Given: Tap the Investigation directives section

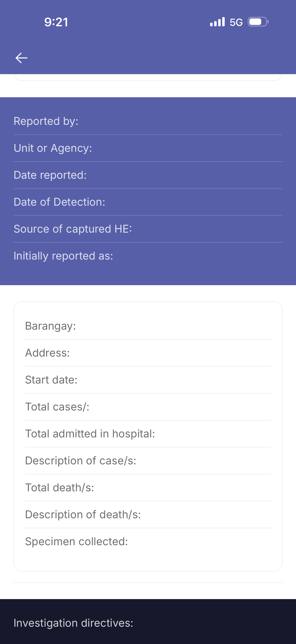Looking at the screenshot, I should (x=148, y=623).
